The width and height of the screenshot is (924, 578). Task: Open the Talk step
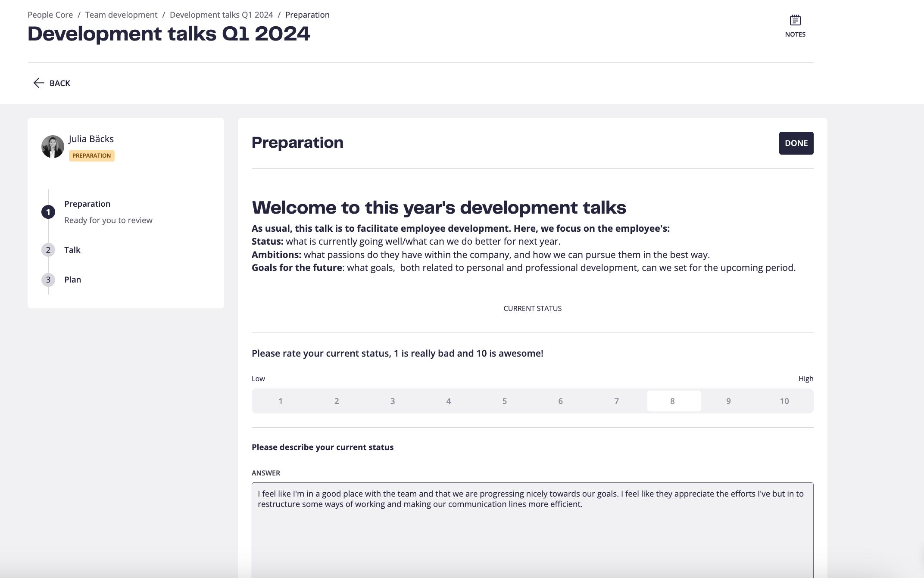click(x=72, y=250)
